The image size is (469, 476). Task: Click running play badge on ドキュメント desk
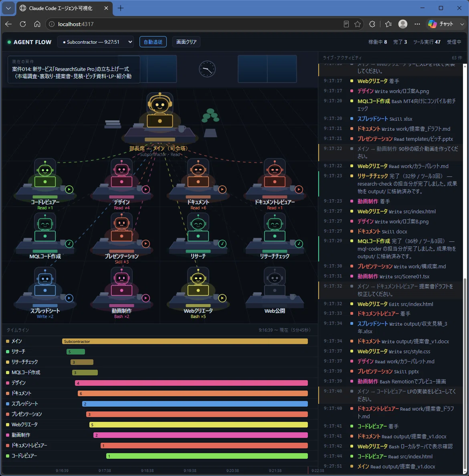coord(222,189)
